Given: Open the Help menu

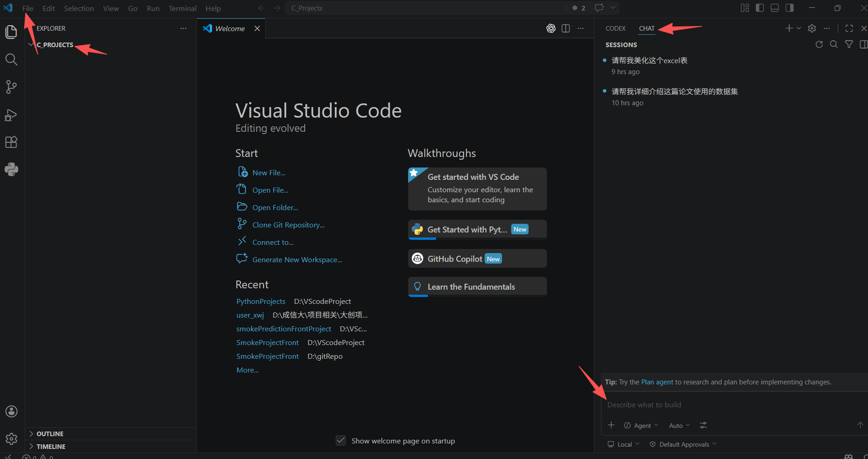Looking at the screenshot, I should pos(213,8).
